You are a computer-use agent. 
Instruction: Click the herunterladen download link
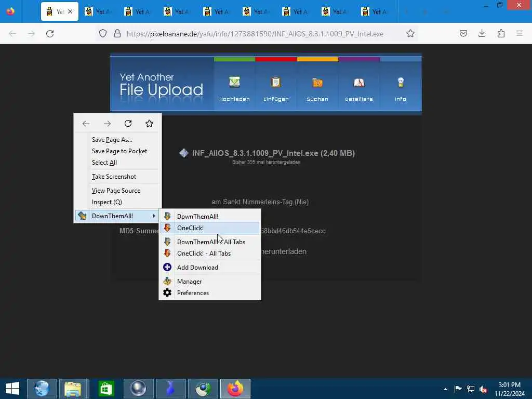[x=284, y=251]
